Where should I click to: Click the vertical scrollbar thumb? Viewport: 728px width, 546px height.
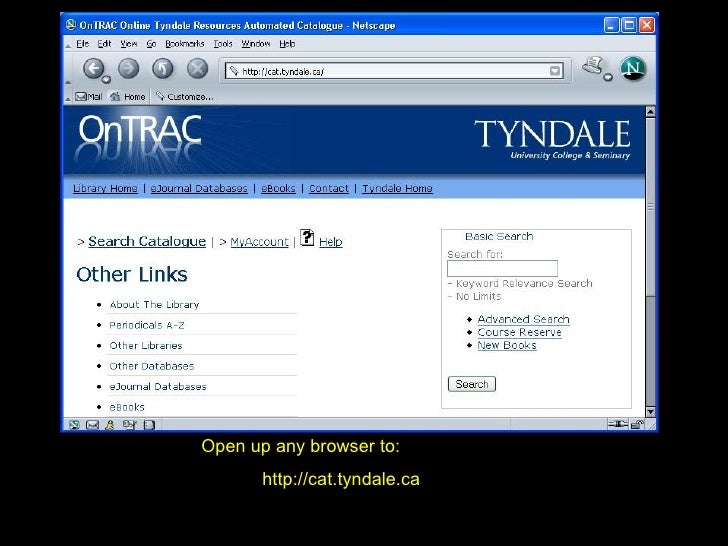point(650,206)
